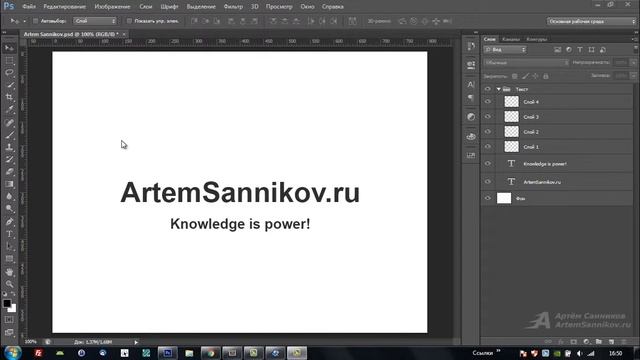The image size is (640, 360).
Task: Select the Gradient tool
Action: click(x=9, y=184)
